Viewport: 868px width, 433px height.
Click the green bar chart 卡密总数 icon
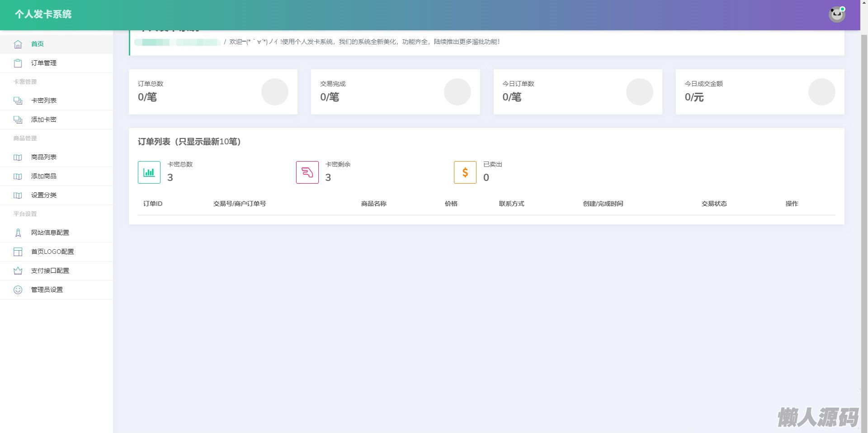tap(149, 172)
